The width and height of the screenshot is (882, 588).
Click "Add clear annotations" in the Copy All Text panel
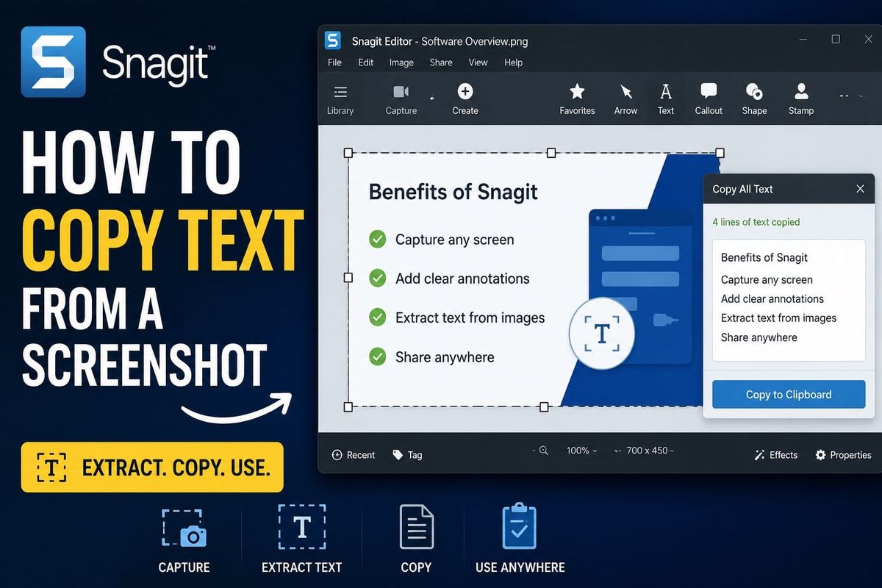click(x=772, y=298)
